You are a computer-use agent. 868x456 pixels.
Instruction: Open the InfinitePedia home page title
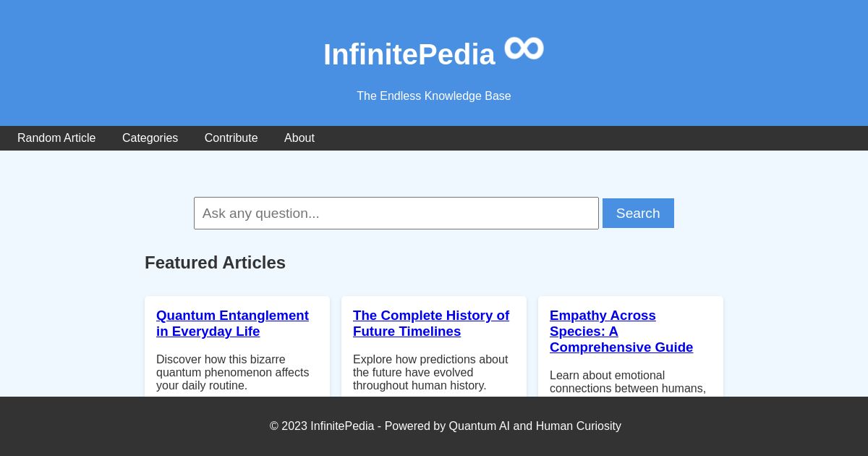(x=409, y=54)
